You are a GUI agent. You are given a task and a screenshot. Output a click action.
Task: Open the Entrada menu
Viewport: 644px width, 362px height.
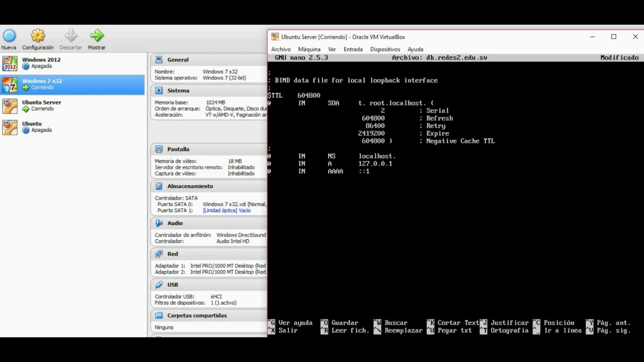pos(353,49)
